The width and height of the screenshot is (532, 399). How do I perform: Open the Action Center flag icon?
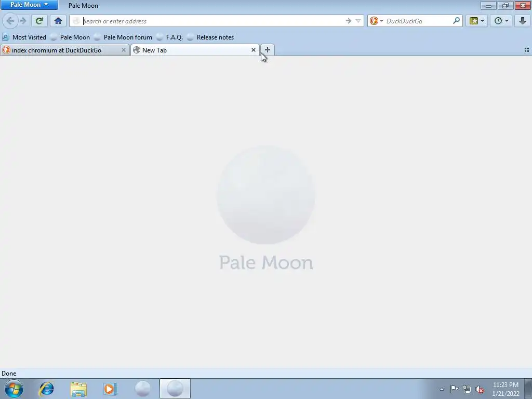pos(454,389)
